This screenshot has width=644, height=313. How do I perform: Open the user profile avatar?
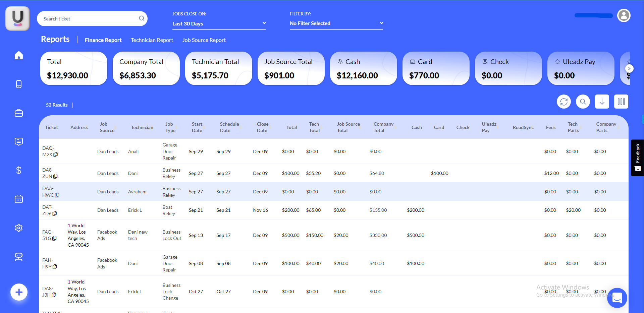(x=624, y=15)
